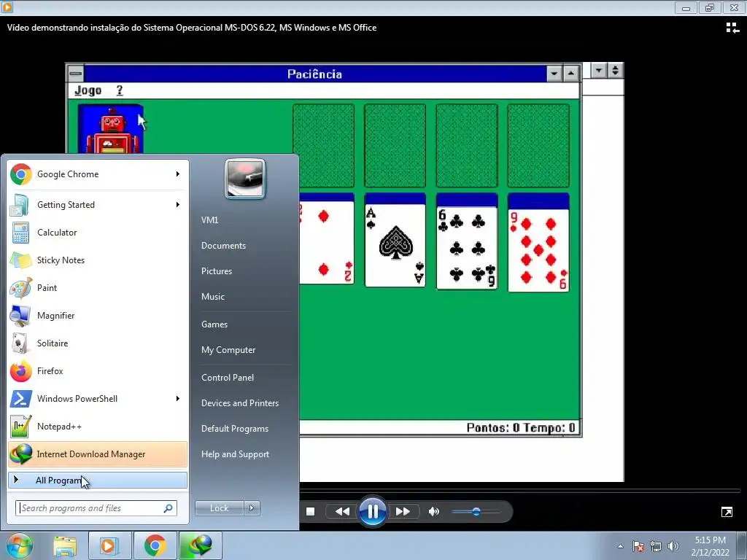Screen dimensions: 747x560
Task: Open Internet Download Manager taskbar icon
Action: click(200, 545)
